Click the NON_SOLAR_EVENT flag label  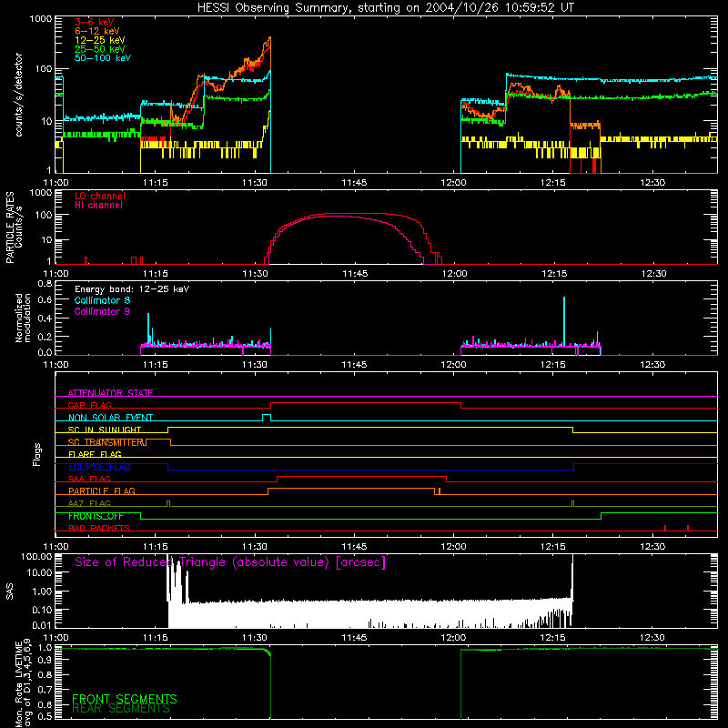(x=110, y=418)
